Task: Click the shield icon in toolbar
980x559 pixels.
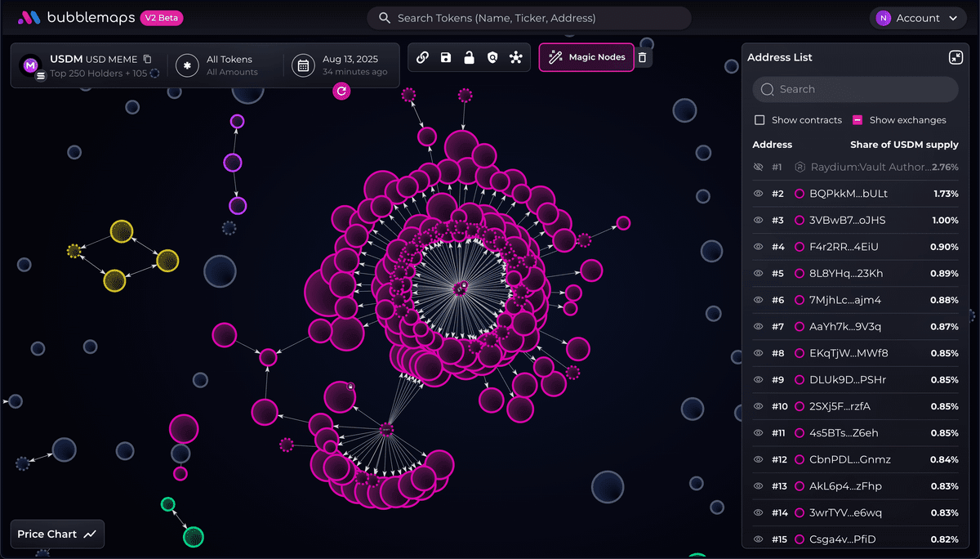Action: coord(492,57)
